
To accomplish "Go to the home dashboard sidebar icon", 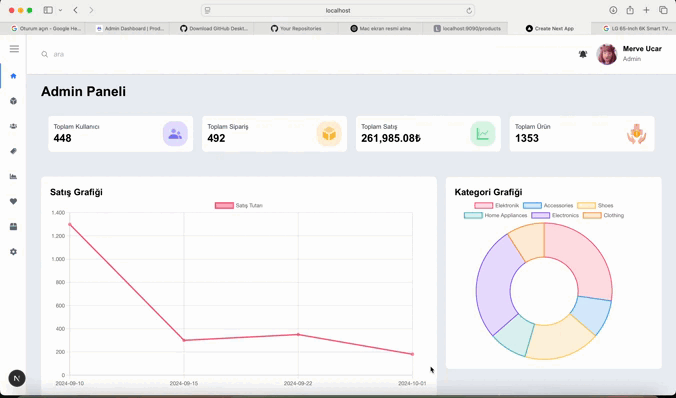I will pos(13,76).
